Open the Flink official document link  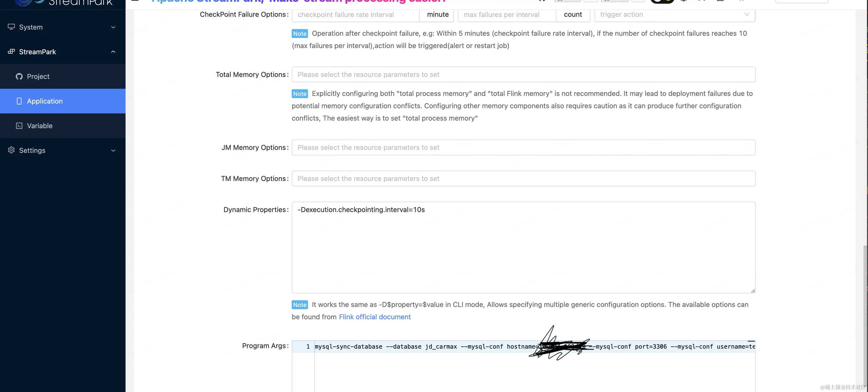click(375, 317)
